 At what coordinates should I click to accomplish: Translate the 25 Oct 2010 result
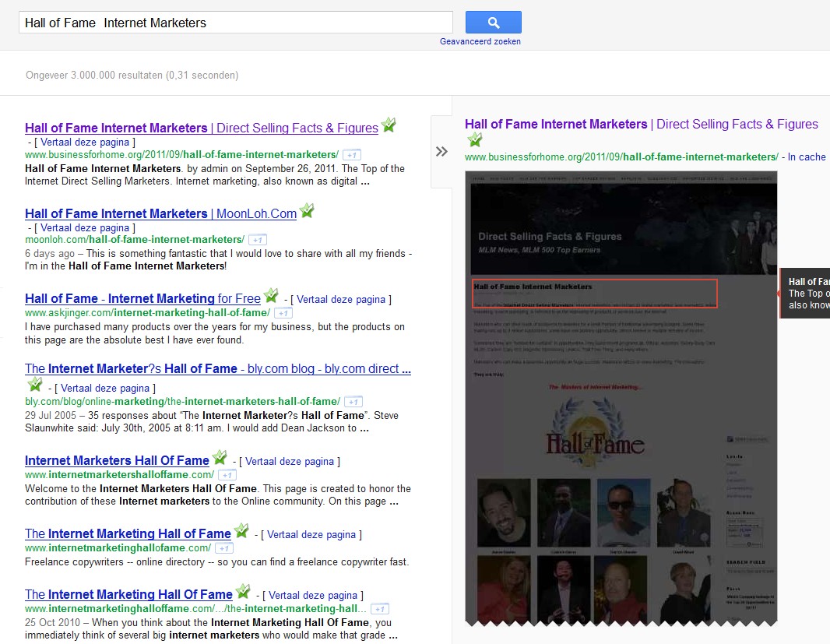313,595
